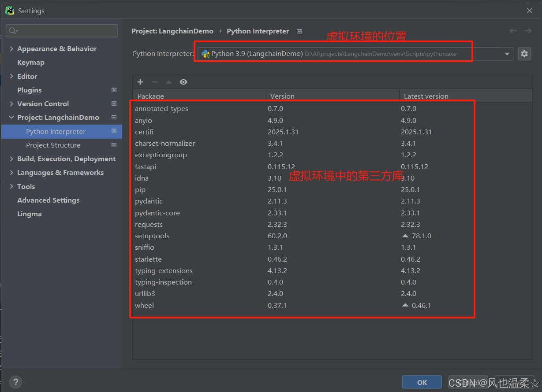Select the certifi package row

[x=333, y=132]
